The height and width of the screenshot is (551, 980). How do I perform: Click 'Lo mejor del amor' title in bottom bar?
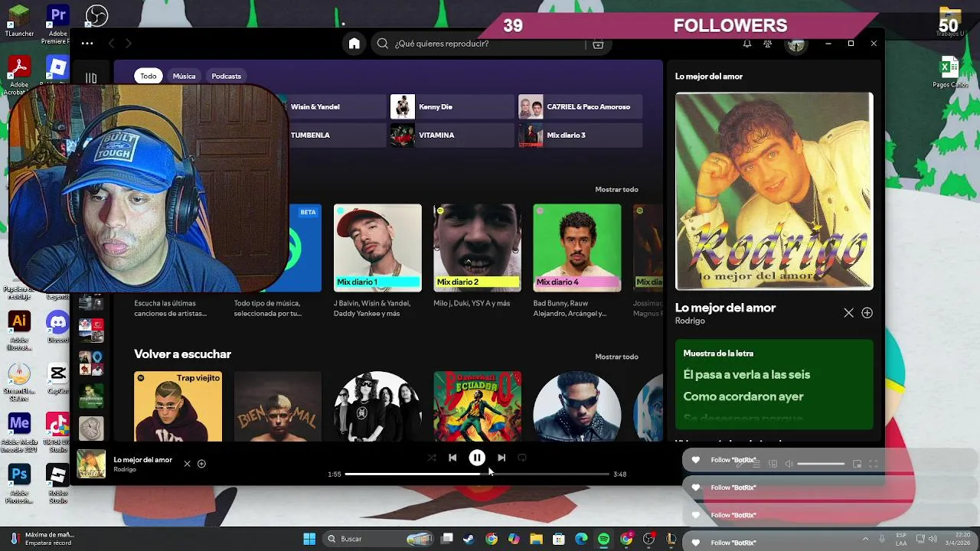[143, 460]
